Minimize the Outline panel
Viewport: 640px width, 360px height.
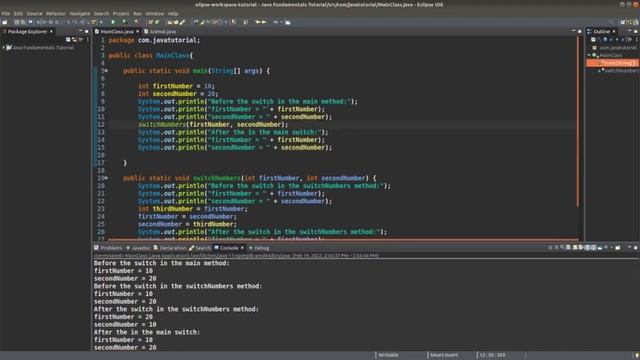coord(630,31)
